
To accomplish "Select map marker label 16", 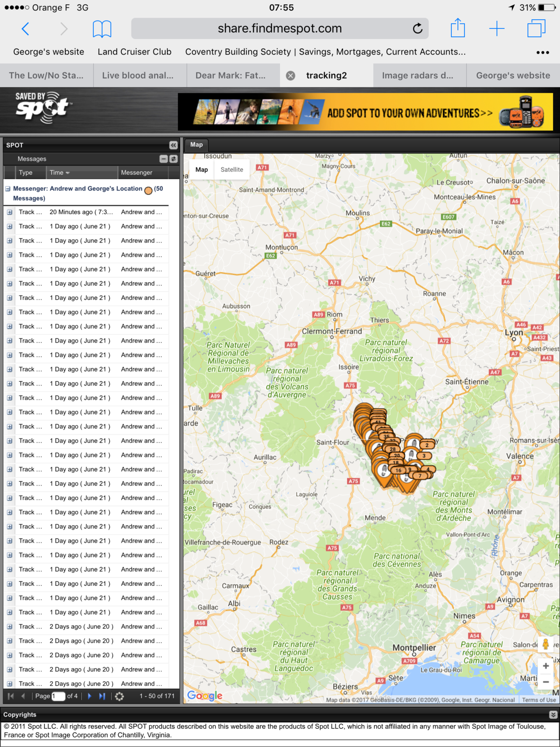I will [x=399, y=470].
